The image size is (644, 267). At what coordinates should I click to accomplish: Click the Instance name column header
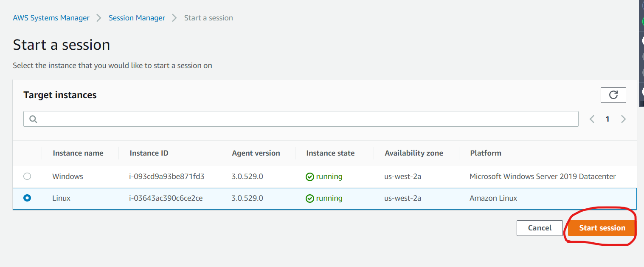point(78,153)
